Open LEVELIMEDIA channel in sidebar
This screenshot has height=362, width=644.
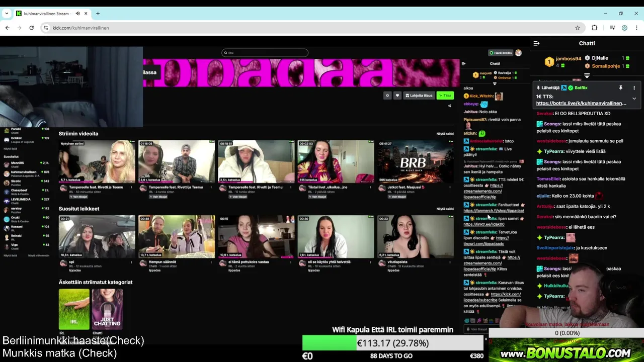[27, 200]
